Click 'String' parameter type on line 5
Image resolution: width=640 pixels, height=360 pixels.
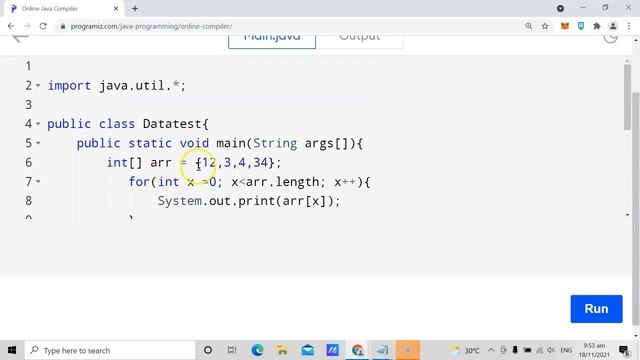pyautogui.click(x=275, y=143)
